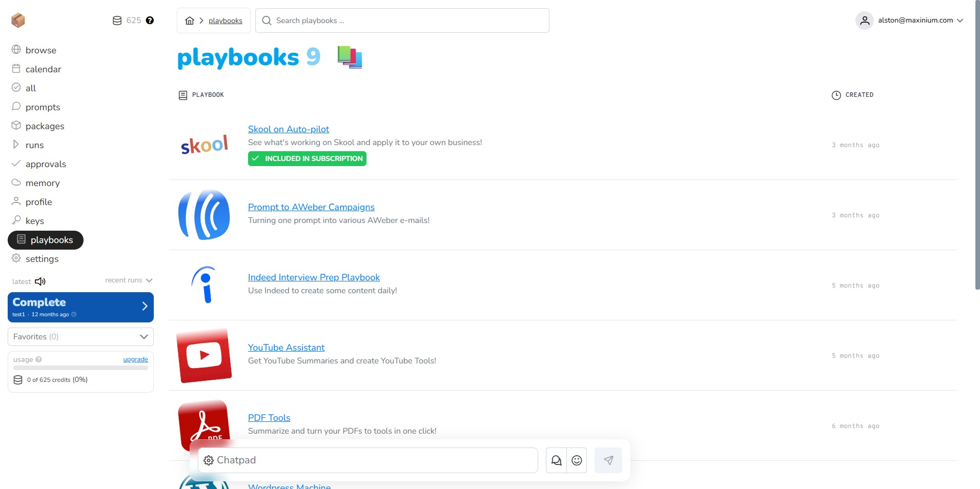Open the emoji smiley picker
The width and height of the screenshot is (980, 489).
pyautogui.click(x=577, y=460)
